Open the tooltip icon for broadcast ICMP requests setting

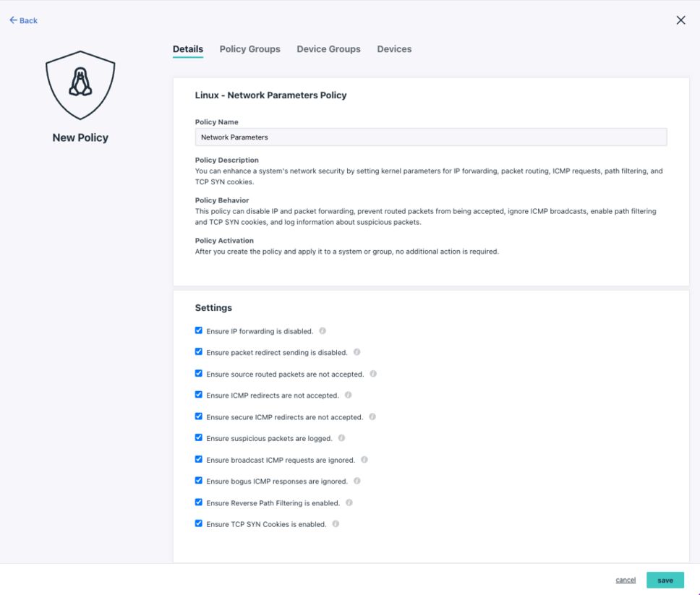point(363,459)
